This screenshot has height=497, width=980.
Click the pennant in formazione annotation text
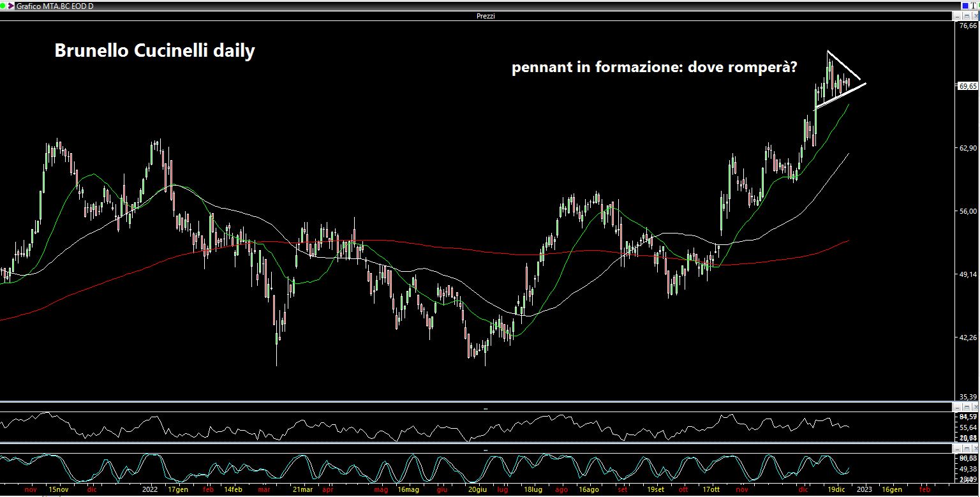point(654,68)
